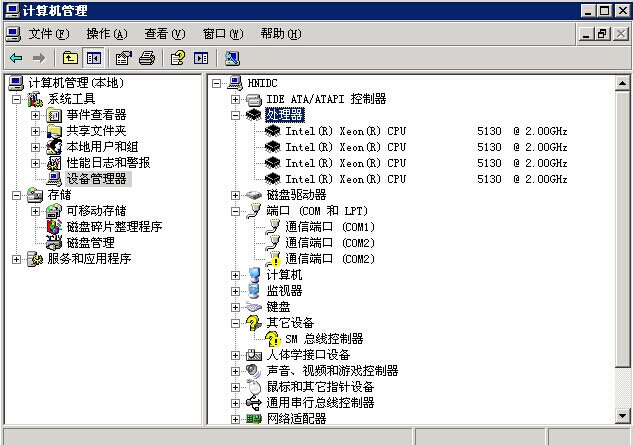Screen dimensions: 634x445
Task: Click the scan for hardware changes icon
Action: pos(232,58)
